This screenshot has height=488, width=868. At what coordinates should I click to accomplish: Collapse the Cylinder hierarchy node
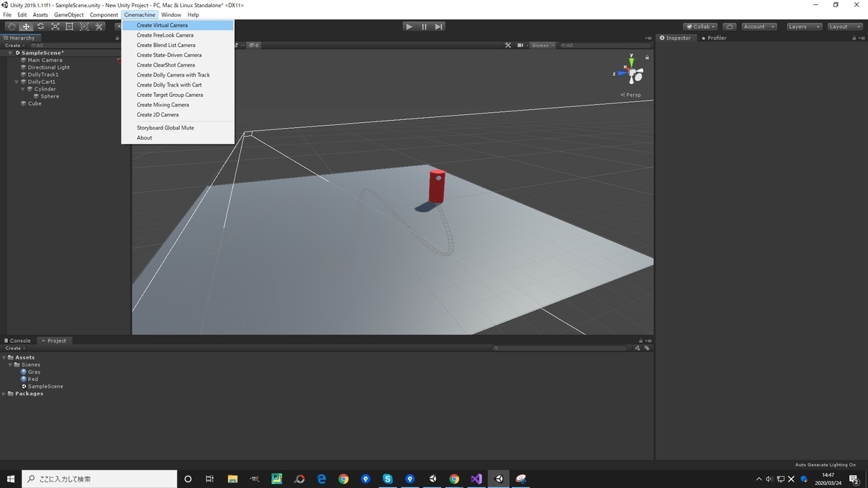click(24, 89)
